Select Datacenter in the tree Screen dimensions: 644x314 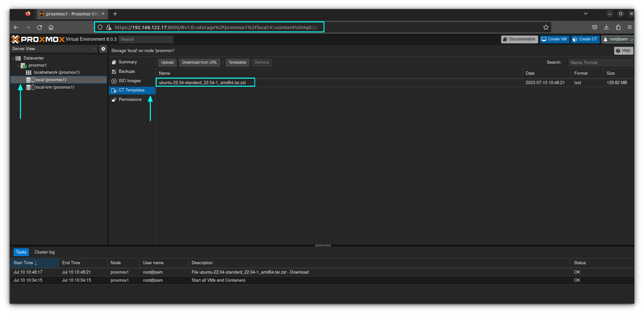click(34, 58)
